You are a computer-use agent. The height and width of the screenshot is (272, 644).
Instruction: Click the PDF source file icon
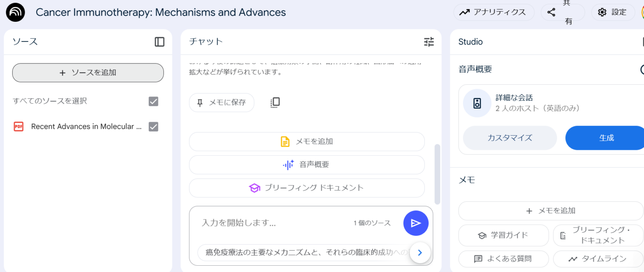click(x=18, y=127)
